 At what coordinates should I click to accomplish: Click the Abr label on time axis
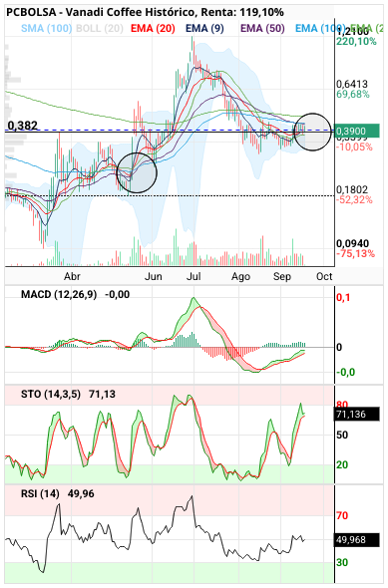click(72, 277)
